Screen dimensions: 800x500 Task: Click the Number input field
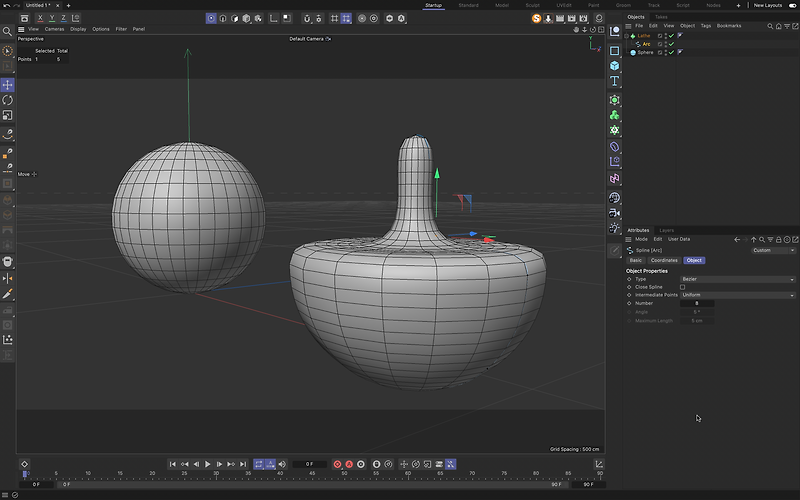pos(697,303)
